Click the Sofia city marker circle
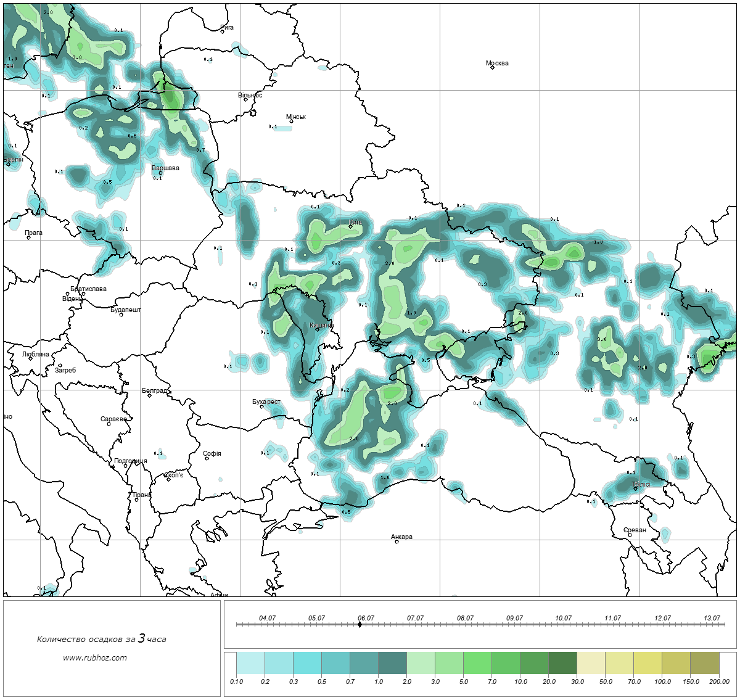This screenshot has width=740, height=700. click(207, 458)
